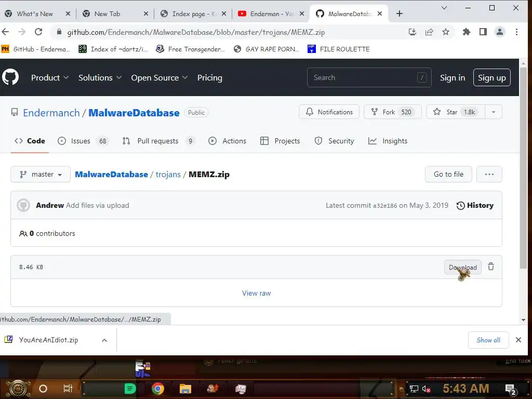Click Show all downloads button
The width and height of the screenshot is (532, 399).
[488, 340]
